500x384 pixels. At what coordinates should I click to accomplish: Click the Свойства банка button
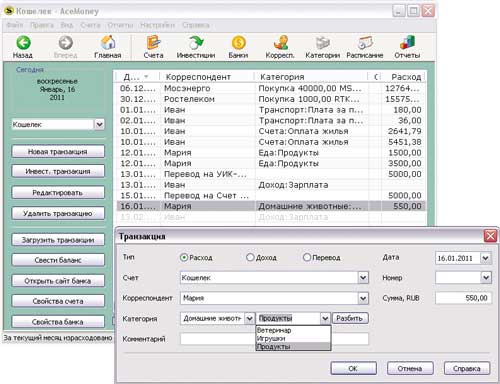[x=58, y=322]
